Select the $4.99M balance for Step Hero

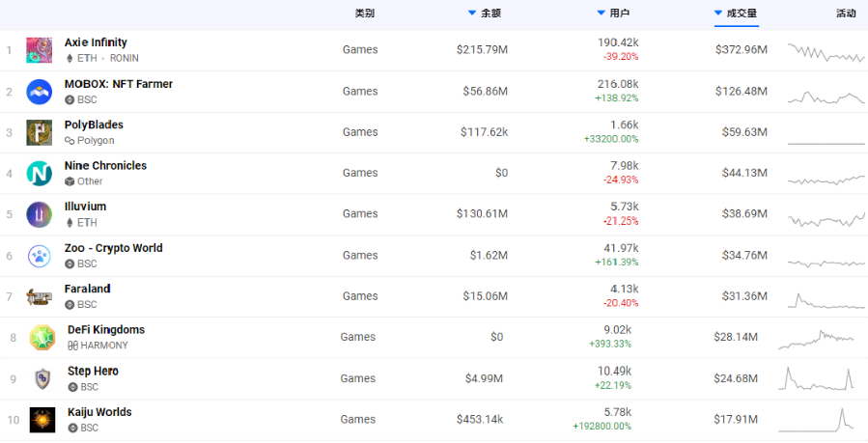click(x=484, y=379)
